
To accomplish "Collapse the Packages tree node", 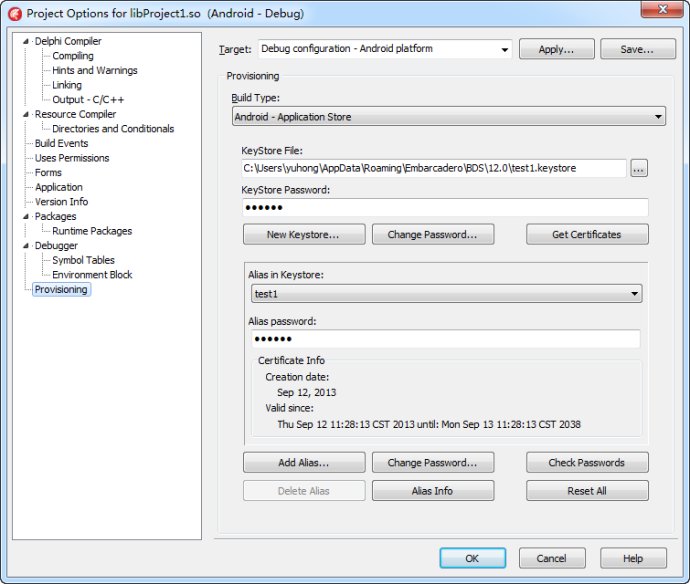I will [26, 217].
